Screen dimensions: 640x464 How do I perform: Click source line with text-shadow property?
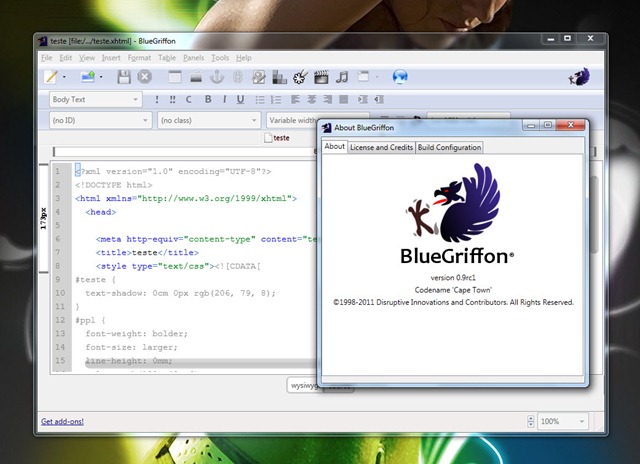(x=180, y=293)
